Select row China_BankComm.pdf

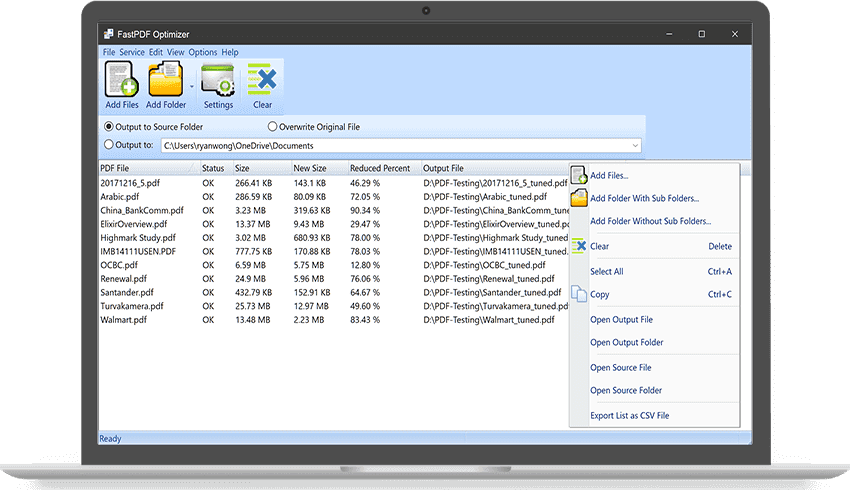[334, 210]
